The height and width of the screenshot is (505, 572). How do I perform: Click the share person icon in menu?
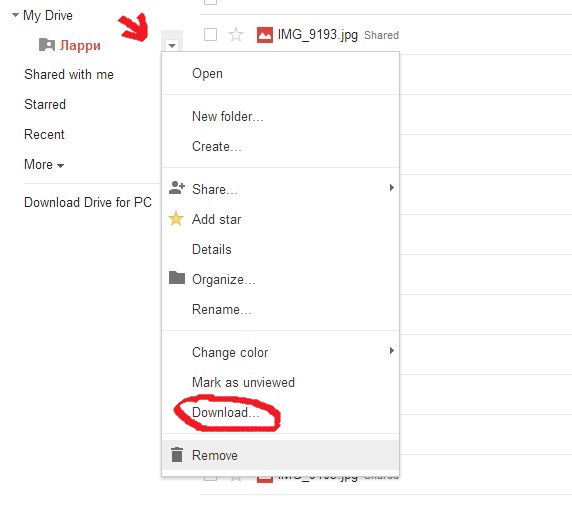177,188
